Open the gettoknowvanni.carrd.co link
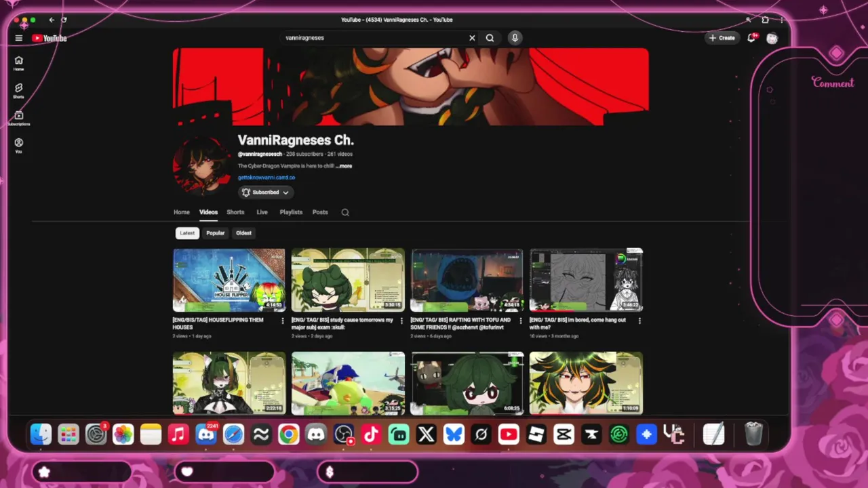The height and width of the screenshot is (488, 868). [267, 178]
